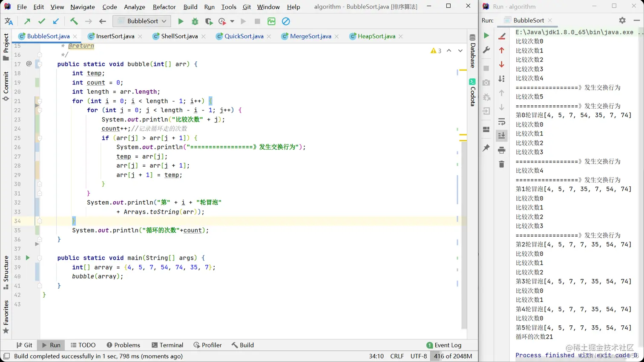This screenshot has width=644, height=362.
Task: Click the red pencil icon in Run window
Action: coord(502,36)
